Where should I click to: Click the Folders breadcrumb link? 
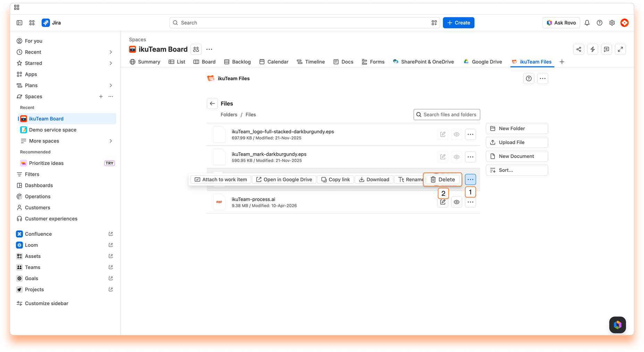[x=229, y=115]
